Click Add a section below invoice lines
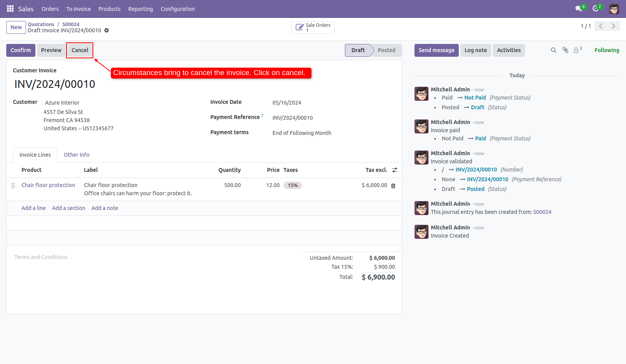 click(x=68, y=208)
